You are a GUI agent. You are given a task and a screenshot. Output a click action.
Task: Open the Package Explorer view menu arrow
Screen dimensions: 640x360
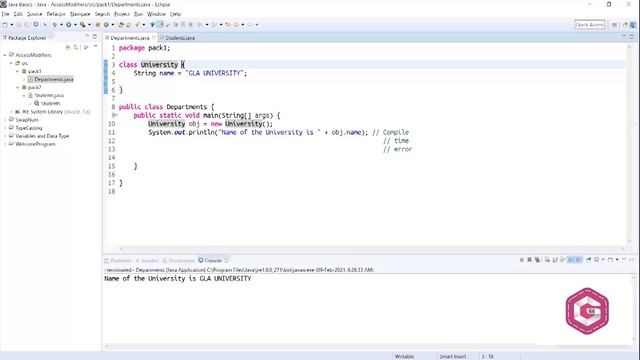coord(96,47)
